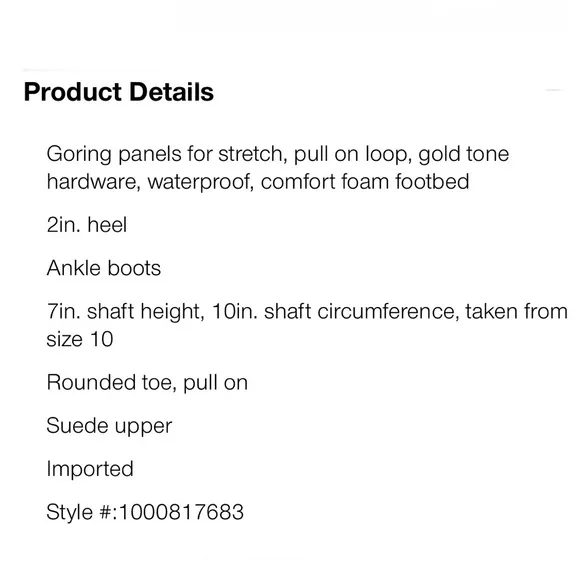The image size is (580, 580).
Task: Click the 'comfort foam footbed' text
Action: [365, 182]
